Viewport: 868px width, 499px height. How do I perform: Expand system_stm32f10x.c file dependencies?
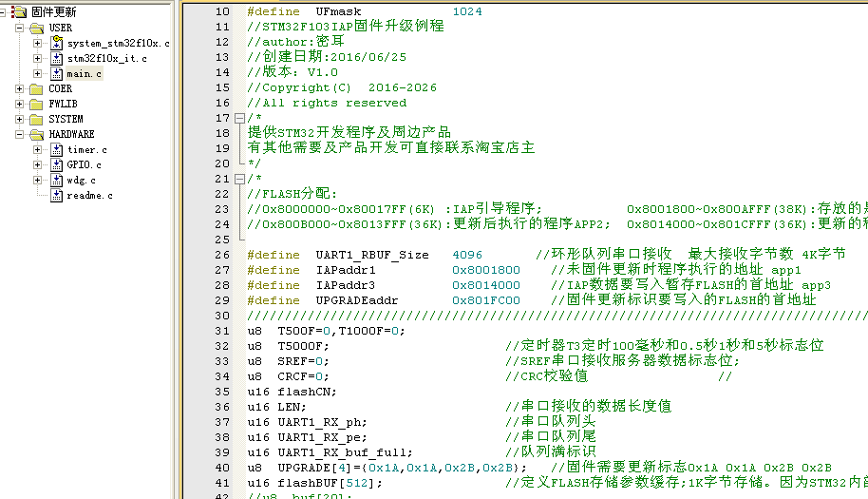point(37,43)
